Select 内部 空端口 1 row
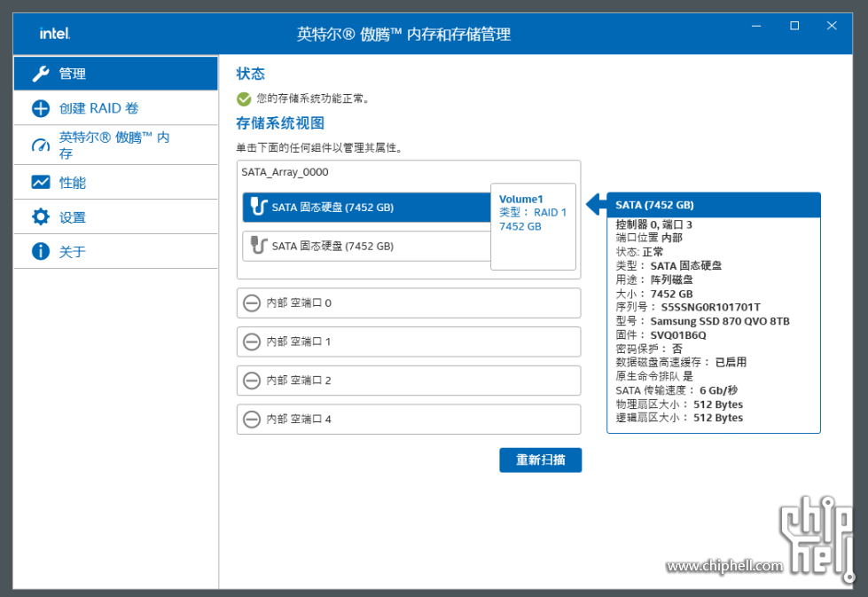 coord(409,342)
